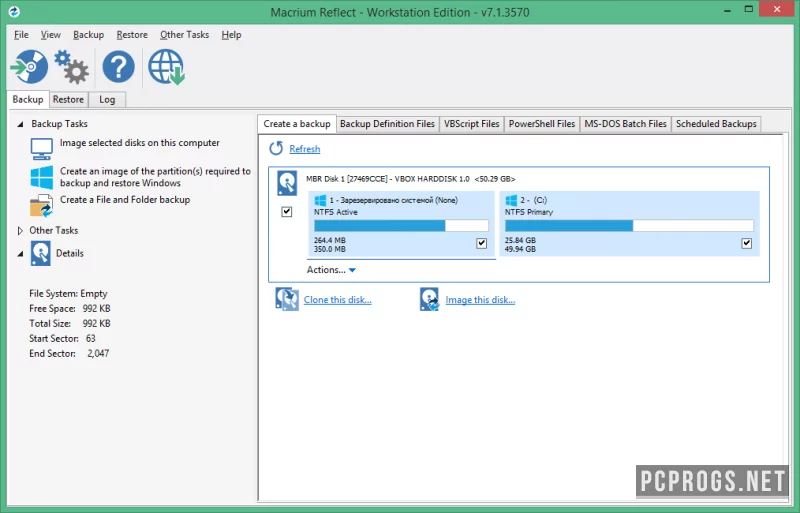Click the File System: Empty detail text
Screen dimensions: 800x513
click(68, 294)
